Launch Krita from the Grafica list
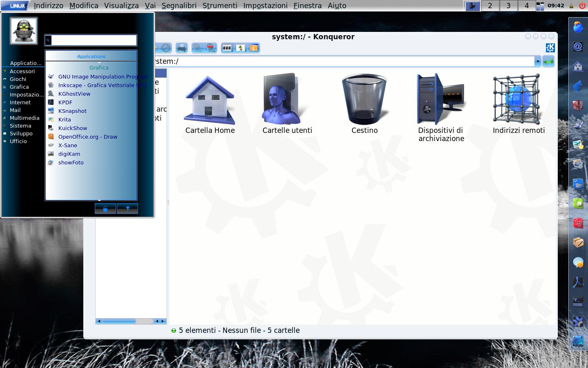Viewport: 588px width, 368px height. click(59, 119)
